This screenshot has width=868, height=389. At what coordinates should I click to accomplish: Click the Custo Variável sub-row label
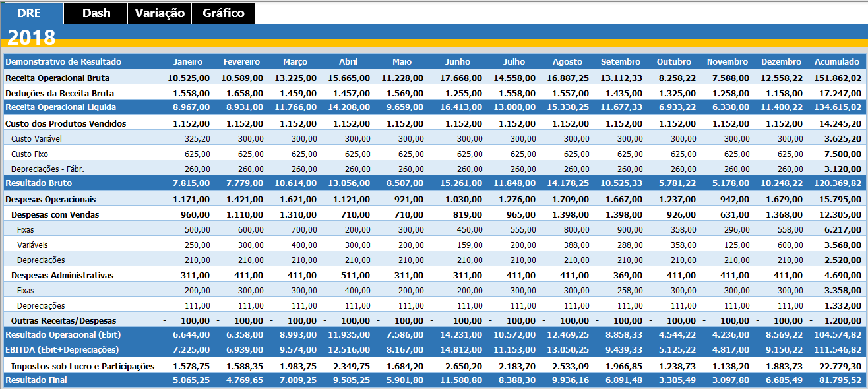tap(36, 138)
